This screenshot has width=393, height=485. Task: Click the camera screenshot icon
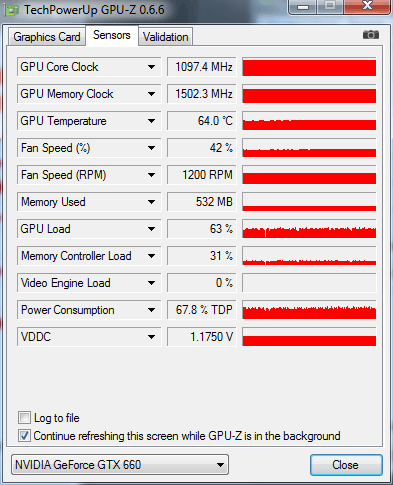tap(371, 34)
